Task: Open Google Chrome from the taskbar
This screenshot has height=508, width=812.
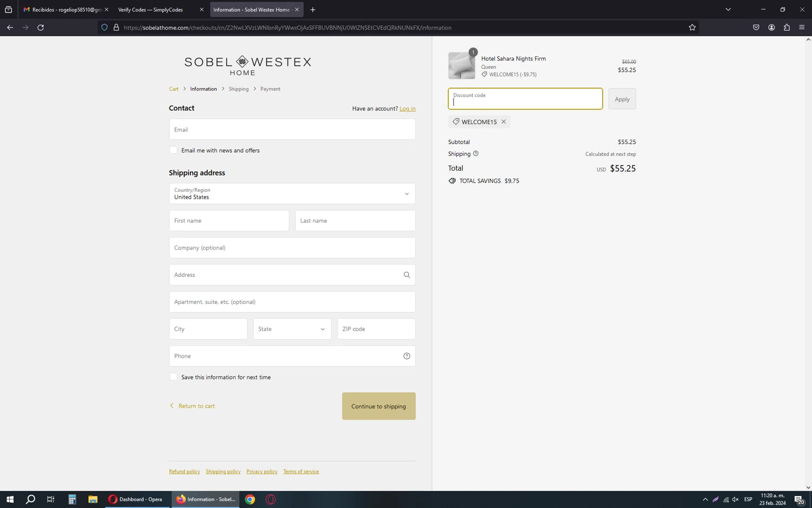Action: pyautogui.click(x=250, y=499)
